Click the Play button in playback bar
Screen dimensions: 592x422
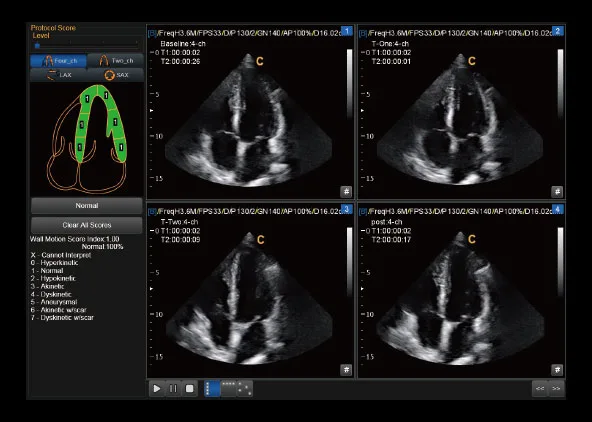click(x=157, y=388)
